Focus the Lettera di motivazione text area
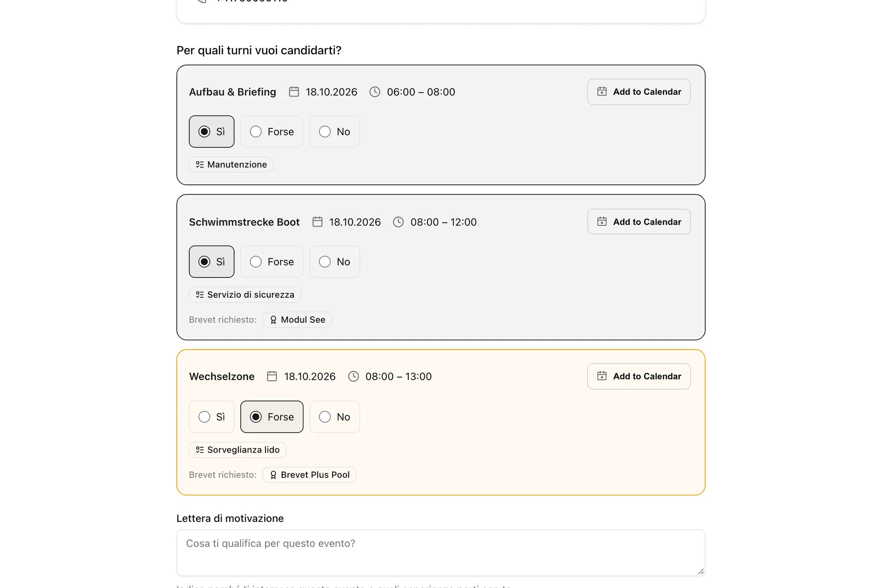This screenshot has height=588, width=882. pos(441,553)
